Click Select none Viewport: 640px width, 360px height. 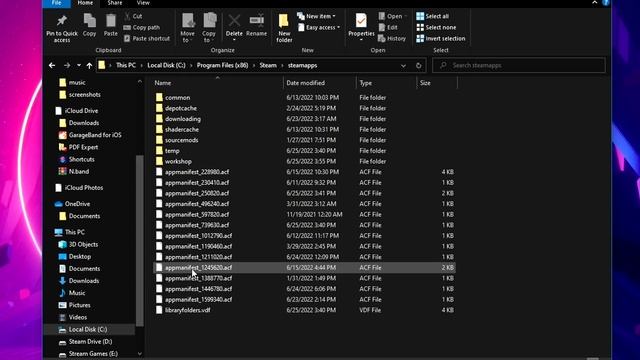click(436, 27)
